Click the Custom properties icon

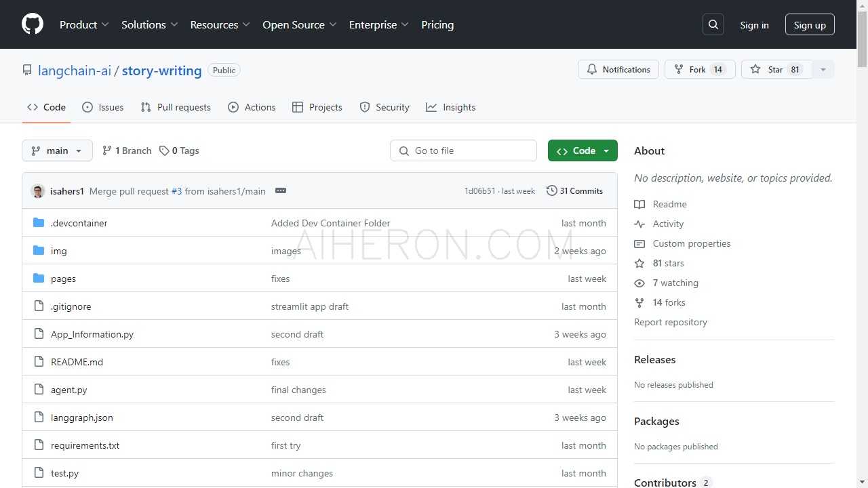(639, 243)
